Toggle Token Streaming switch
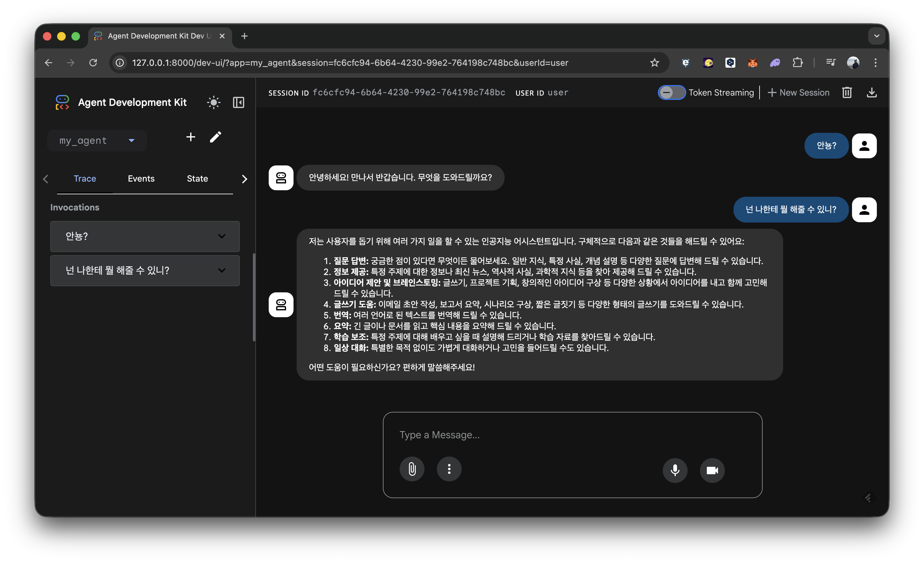 pyautogui.click(x=671, y=93)
